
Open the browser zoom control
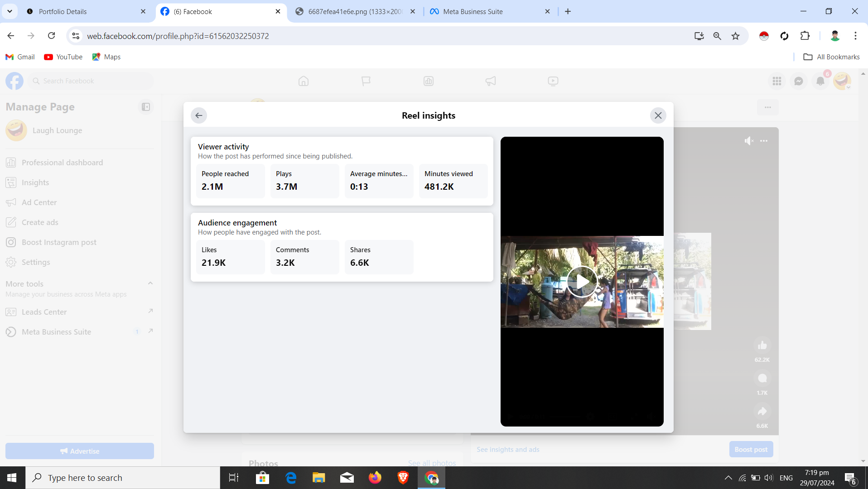717,36
